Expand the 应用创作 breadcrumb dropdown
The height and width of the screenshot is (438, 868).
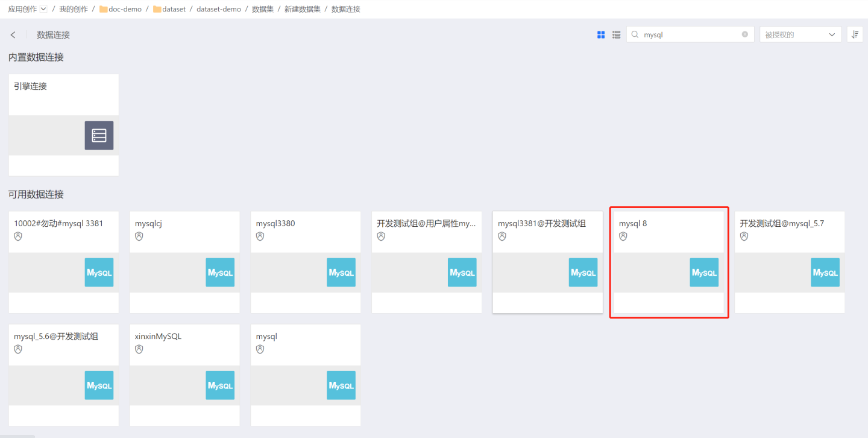43,9
